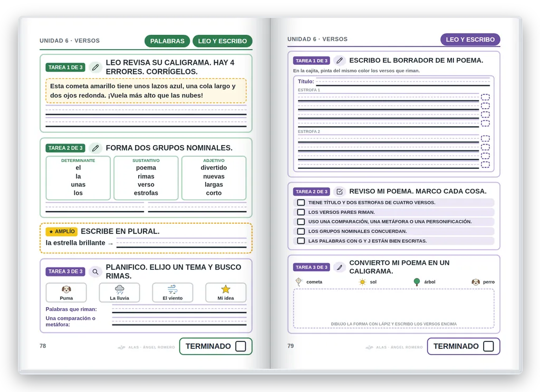
Task: Click the word 'nuevas' in the Adjetivo box
Action: point(214,176)
